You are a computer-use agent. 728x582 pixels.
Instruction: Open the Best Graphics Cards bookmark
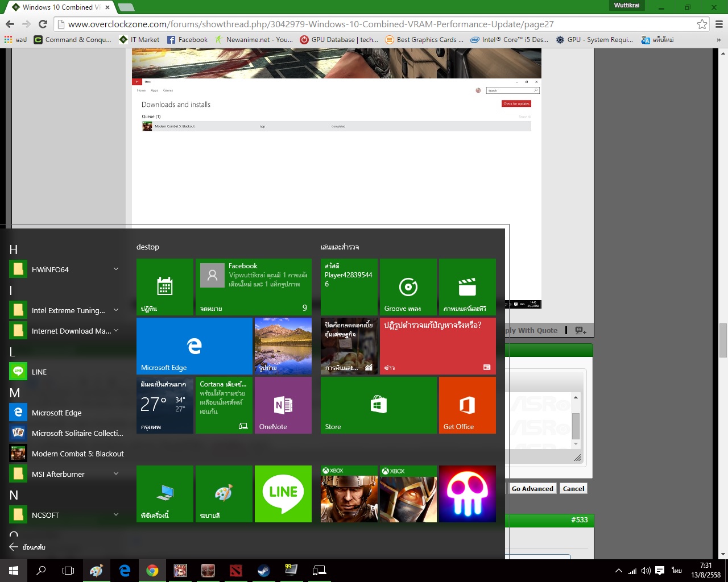424,40
